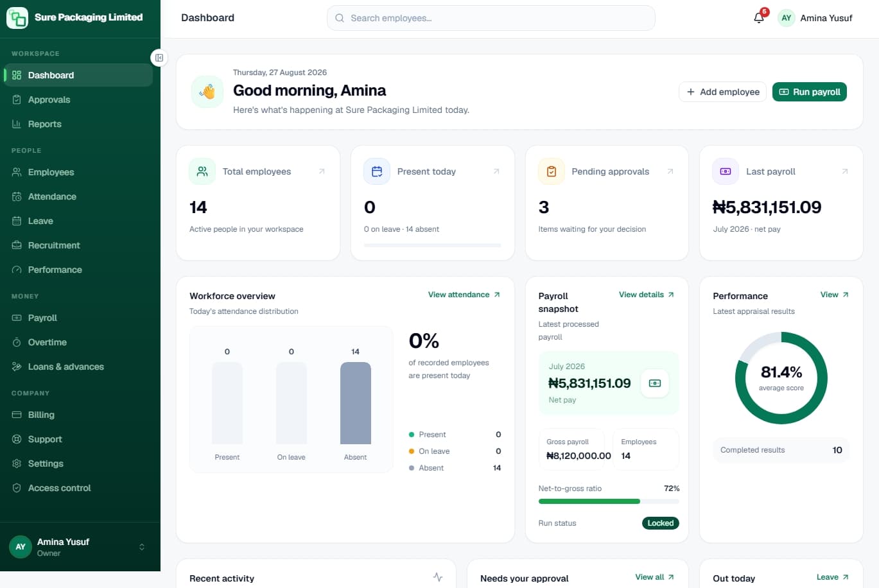Click the net-to-gross ratio progress bar
The width and height of the screenshot is (879, 588).
609,501
